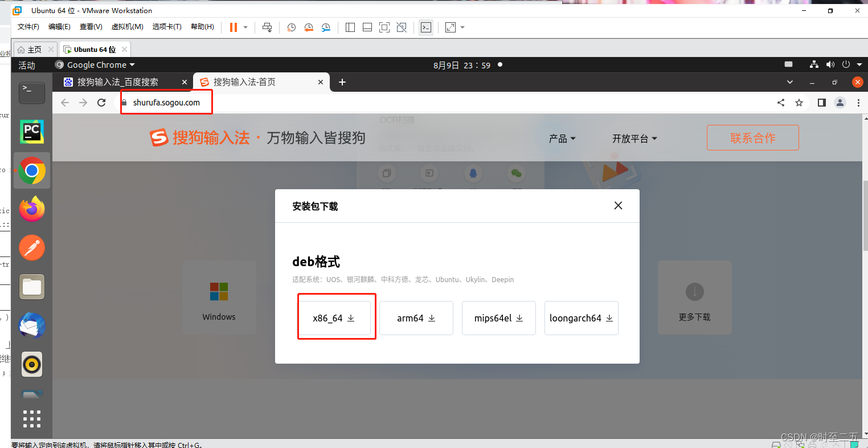868x448 pixels.
Task: Toggle the console view icon in VMware
Action: [x=425, y=27]
